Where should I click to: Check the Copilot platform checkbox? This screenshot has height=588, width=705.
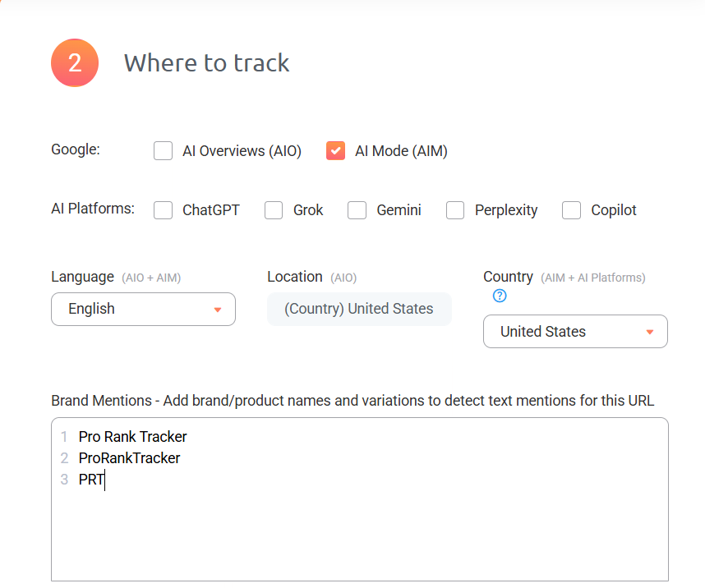coord(571,210)
